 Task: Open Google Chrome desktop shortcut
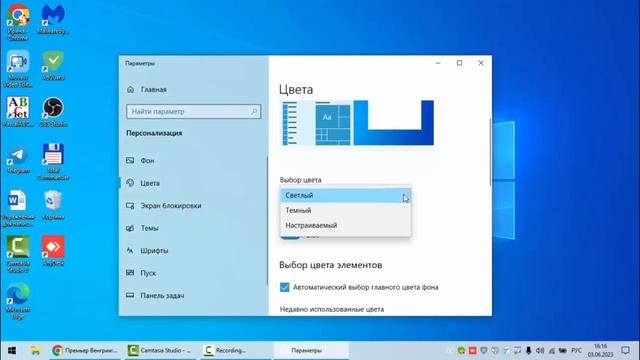(x=18, y=21)
